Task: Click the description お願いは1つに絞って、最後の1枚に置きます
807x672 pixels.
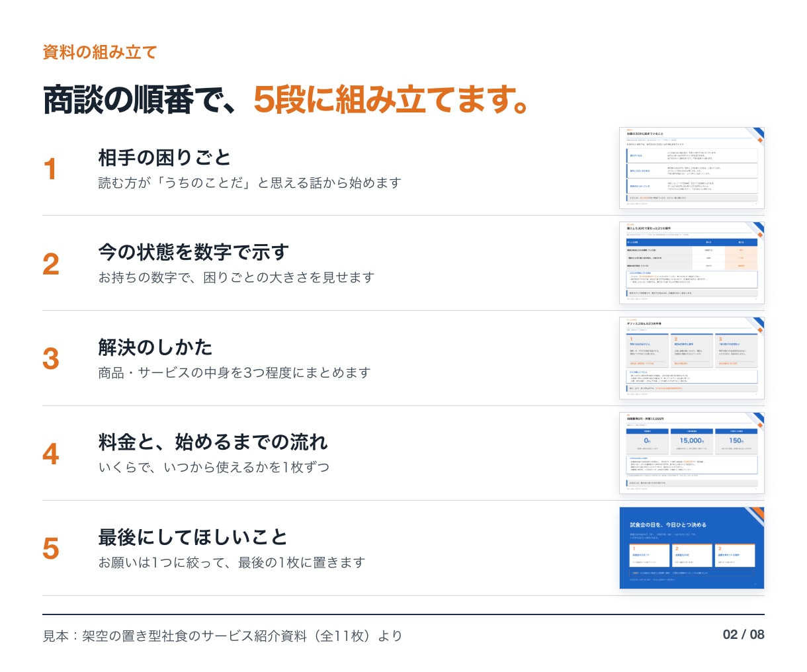Action: (232, 563)
